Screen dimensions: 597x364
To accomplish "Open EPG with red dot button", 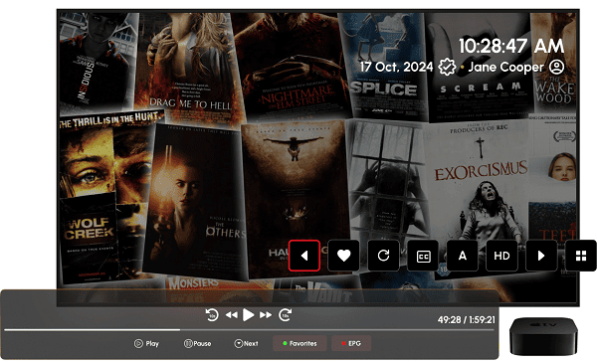I will click(351, 343).
